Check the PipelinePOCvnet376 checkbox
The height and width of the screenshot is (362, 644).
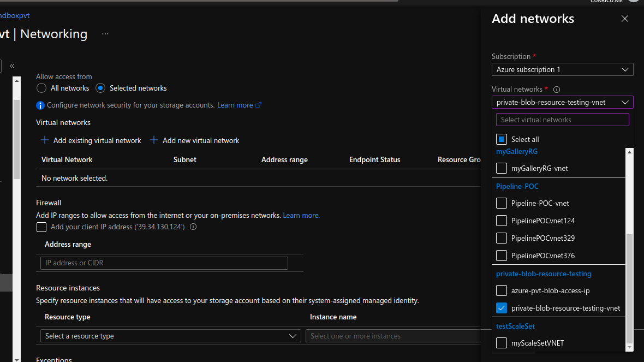tap(501, 256)
